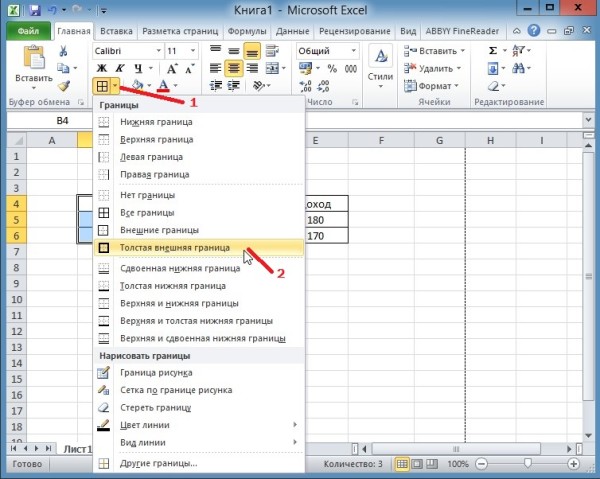Click the Decrease Indent icon
The width and height of the screenshot is (600, 479).
pos(216,86)
